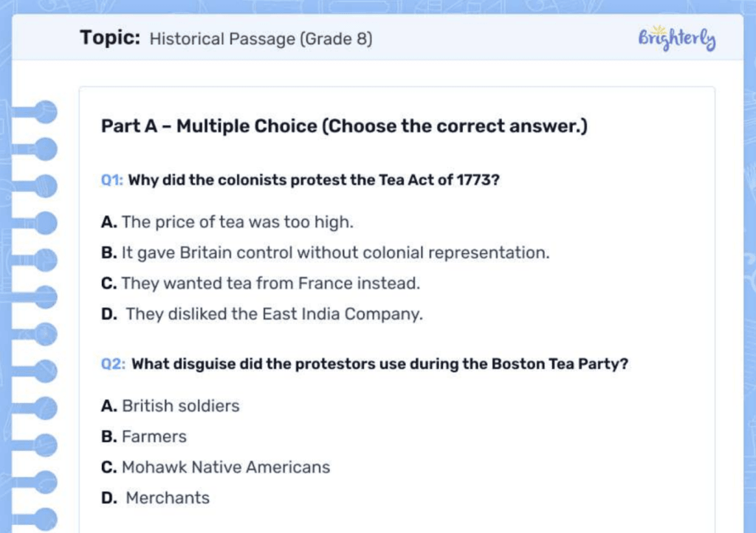Click the bold letter B of Q1 options
Screen dimensions: 756x533
[108, 252]
